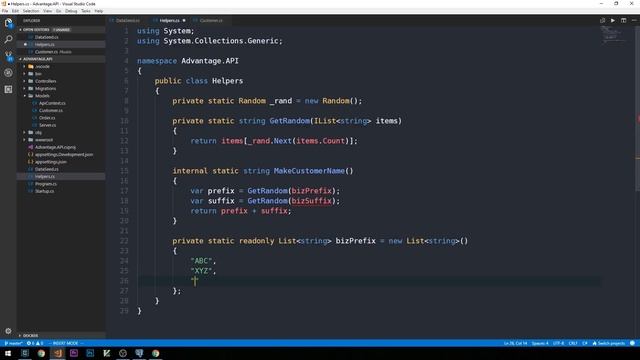640x360 pixels.
Task: Open the Search view in activity bar
Action: pyautogui.click(x=8, y=40)
